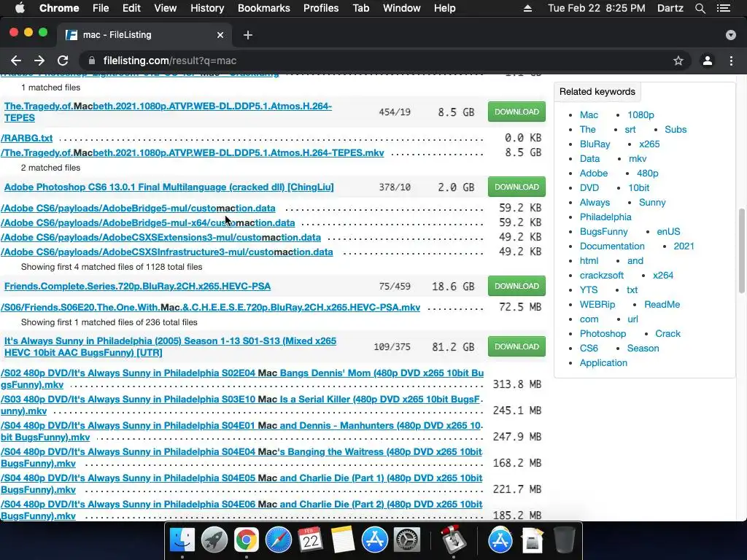
Task: Open App Store icon next to Notes
Action: coord(374,540)
